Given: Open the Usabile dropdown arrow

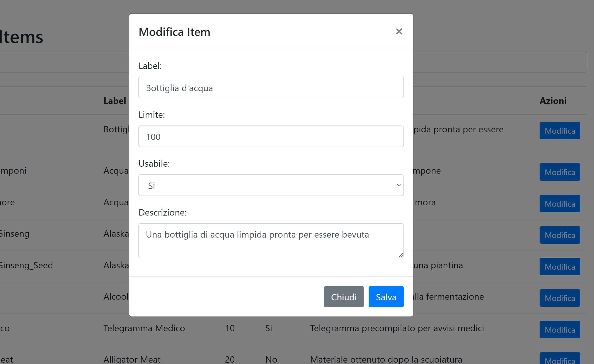Looking at the screenshot, I should 399,185.
